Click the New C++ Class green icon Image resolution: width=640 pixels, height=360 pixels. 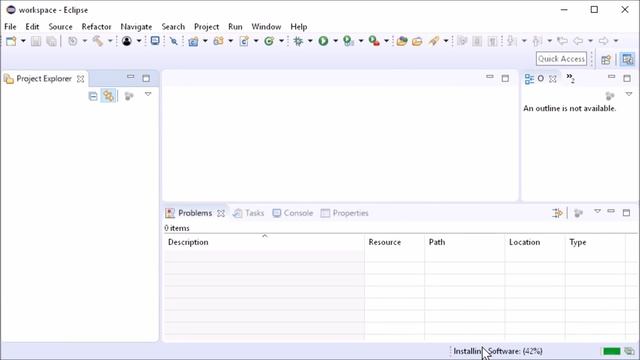269,41
